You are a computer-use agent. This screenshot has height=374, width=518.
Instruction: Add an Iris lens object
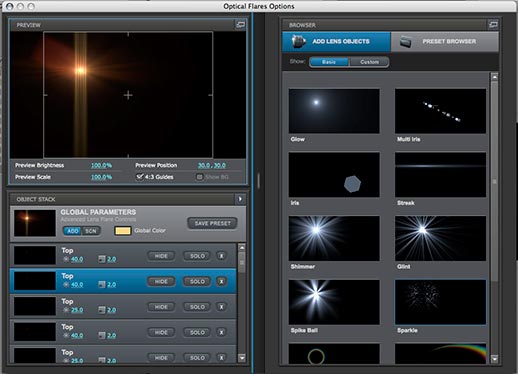click(x=334, y=175)
